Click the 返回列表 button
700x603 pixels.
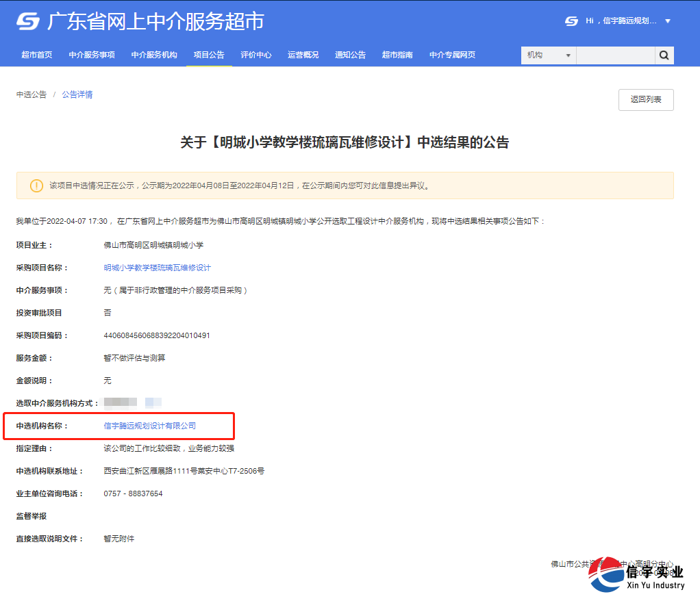tap(645, 99)
